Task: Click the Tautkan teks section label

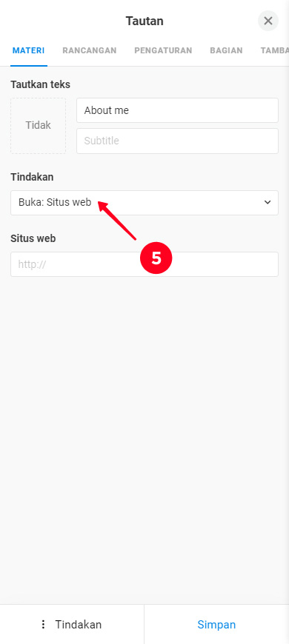Action: (40, 84)
